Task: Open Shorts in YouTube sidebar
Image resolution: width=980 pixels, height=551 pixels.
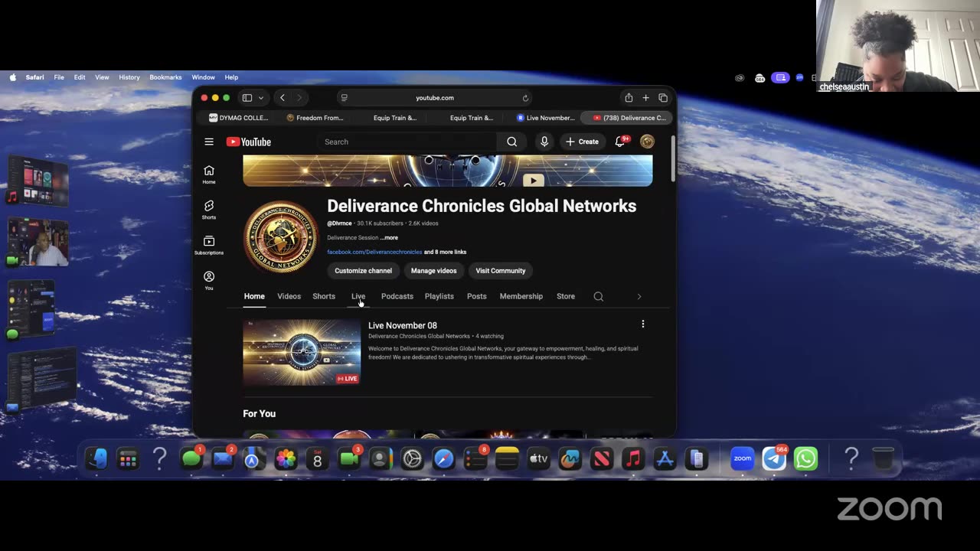Action: (209, 210)
